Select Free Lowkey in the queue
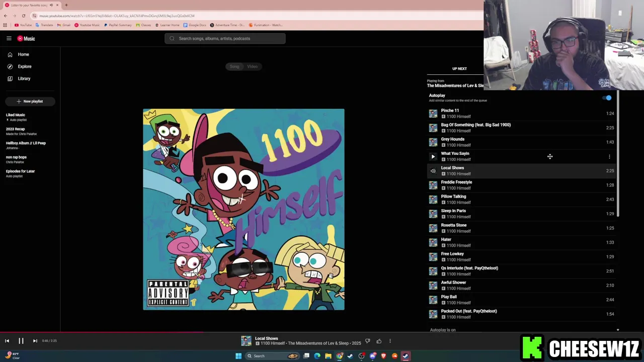 [x=522, y=256]
